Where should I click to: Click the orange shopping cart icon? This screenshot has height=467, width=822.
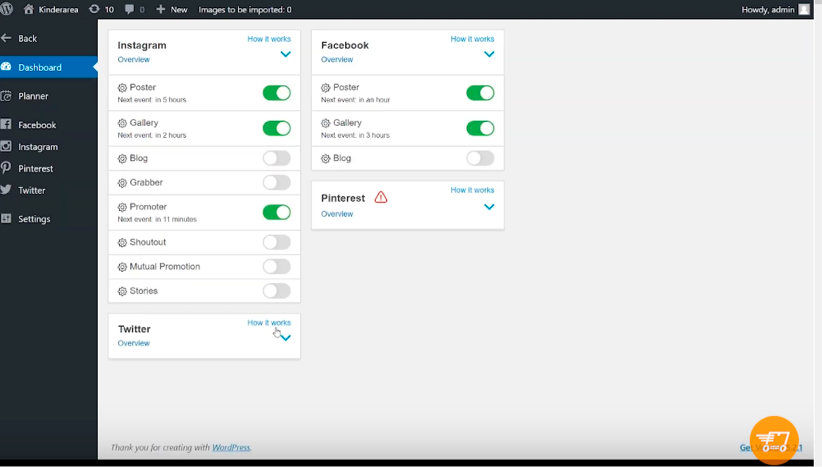click(x=773, y=440)
